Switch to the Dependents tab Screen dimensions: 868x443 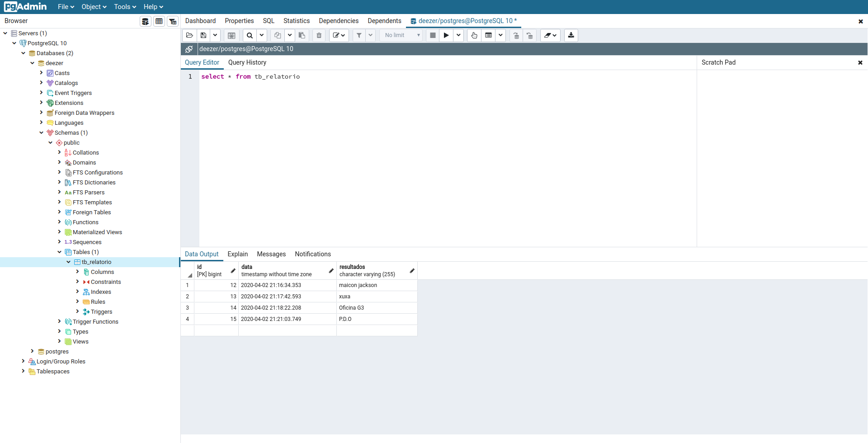384,21
